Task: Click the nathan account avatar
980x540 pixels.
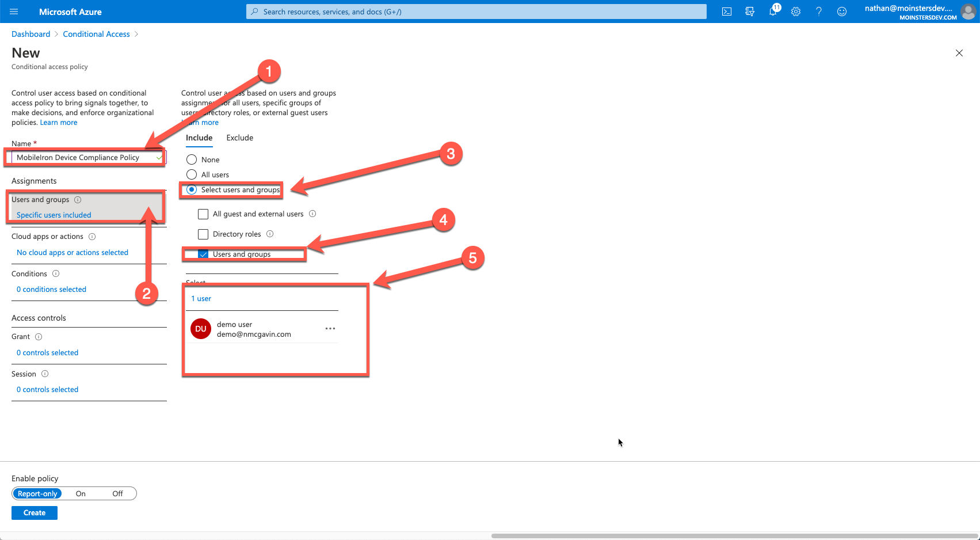Action: click(968, 12)
